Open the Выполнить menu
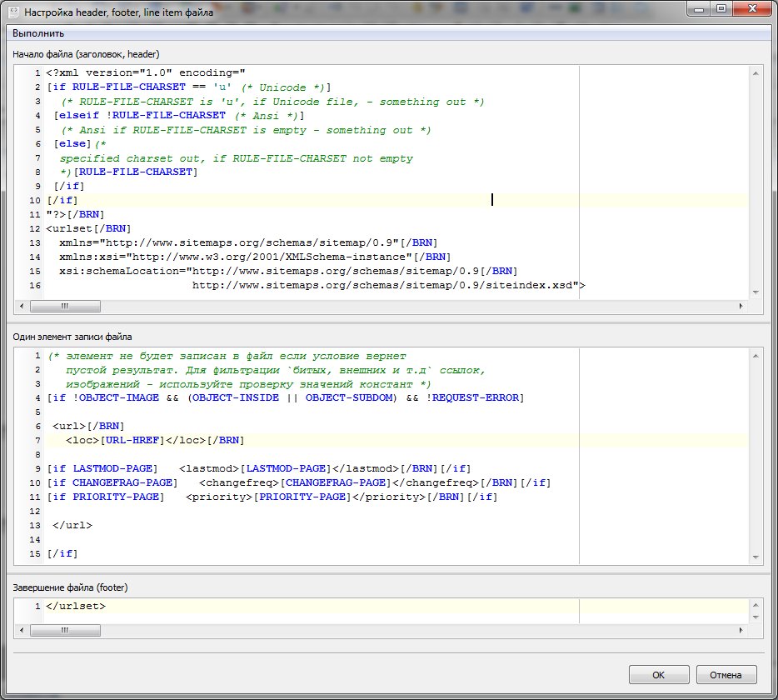Viewport: 778px width, 700px height. point(38,33)
